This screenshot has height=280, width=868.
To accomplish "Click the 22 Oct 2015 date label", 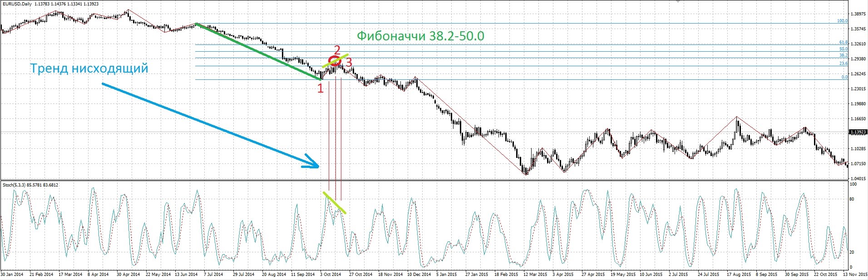I will [826, 275].
